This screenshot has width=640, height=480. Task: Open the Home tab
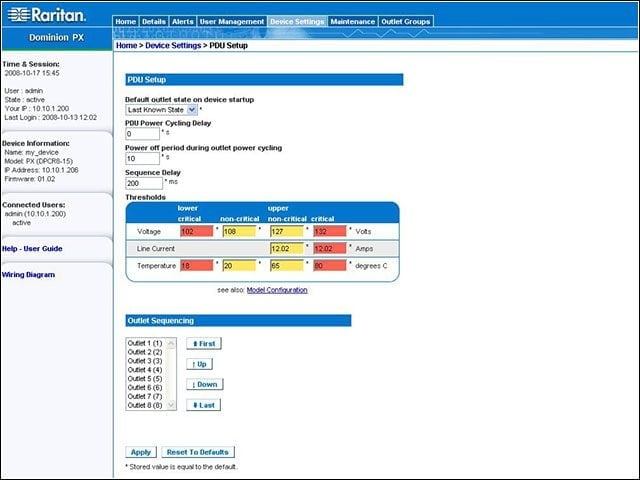pos(125,22)
